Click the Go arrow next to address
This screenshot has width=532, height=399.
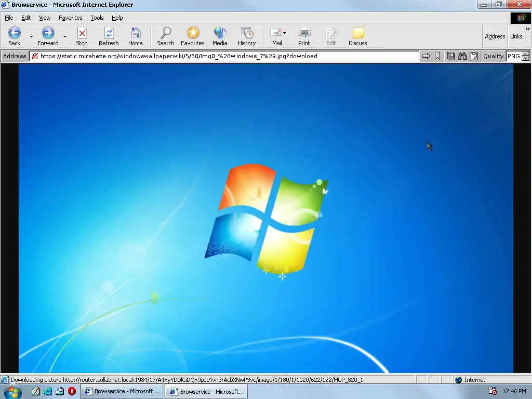click(426, 56)
